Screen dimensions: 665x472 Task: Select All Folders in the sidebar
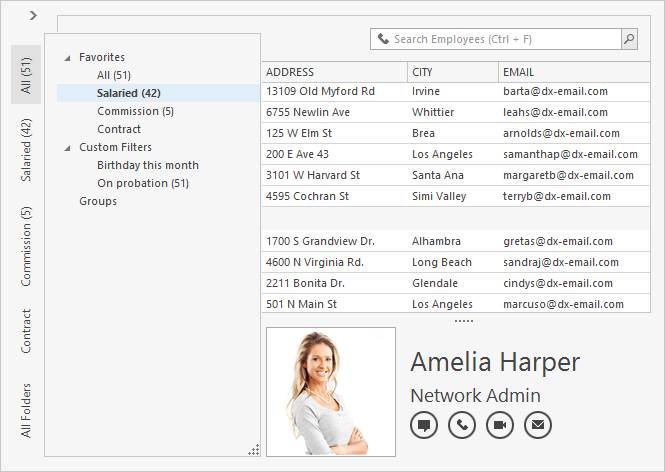point(26,410)
